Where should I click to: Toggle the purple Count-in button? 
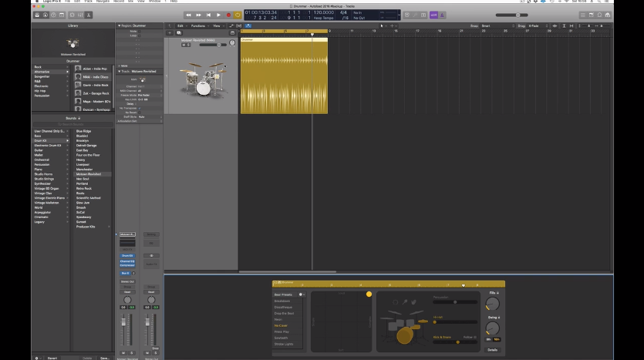(433, 15)
